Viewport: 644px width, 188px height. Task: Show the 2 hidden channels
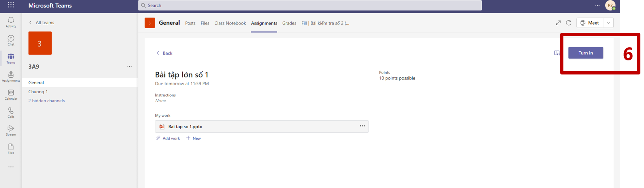[47, 101]
